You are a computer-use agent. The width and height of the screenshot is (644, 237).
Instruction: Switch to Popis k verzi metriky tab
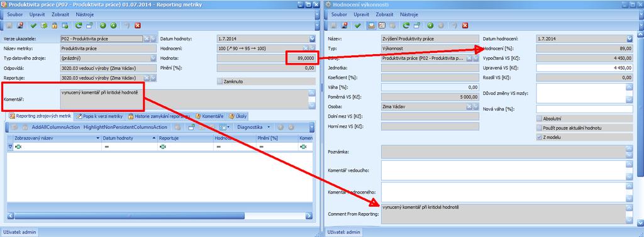[99, 116]
